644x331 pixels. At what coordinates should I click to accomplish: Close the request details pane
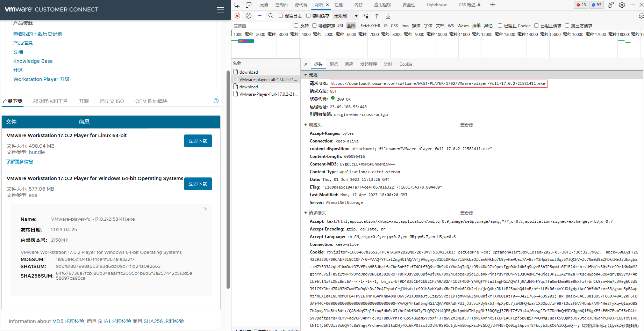(x=306, y=64)
